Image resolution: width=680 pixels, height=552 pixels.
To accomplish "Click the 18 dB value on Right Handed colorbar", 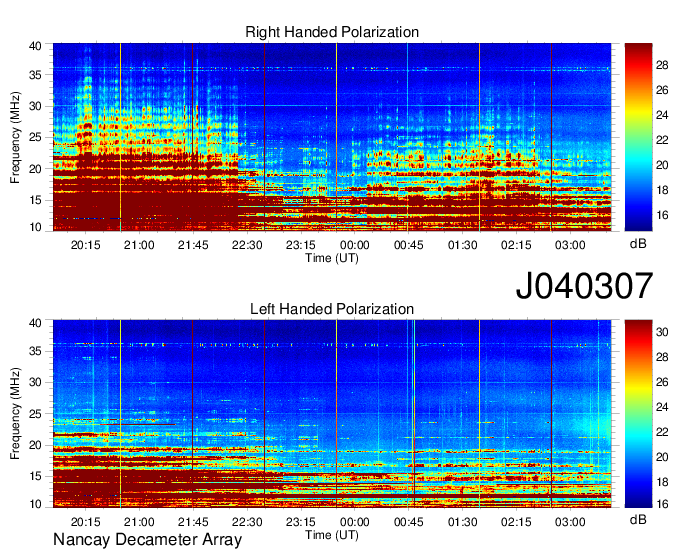I will [662, 190].
